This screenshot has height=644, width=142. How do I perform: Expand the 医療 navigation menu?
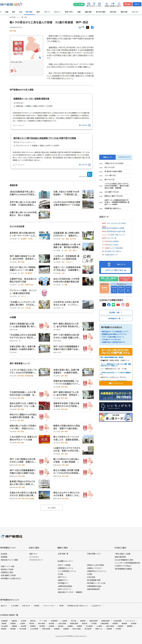click(80, 12)
